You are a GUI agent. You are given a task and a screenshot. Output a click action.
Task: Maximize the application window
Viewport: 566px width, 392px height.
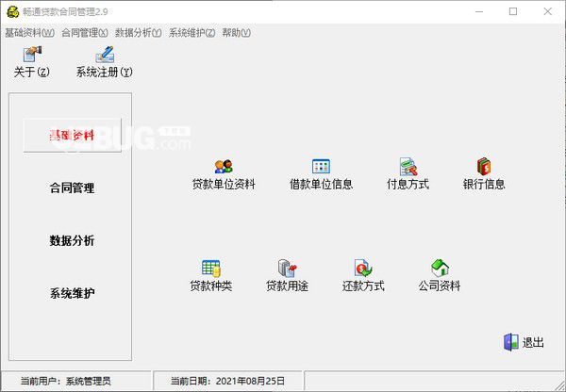[513, 11]
